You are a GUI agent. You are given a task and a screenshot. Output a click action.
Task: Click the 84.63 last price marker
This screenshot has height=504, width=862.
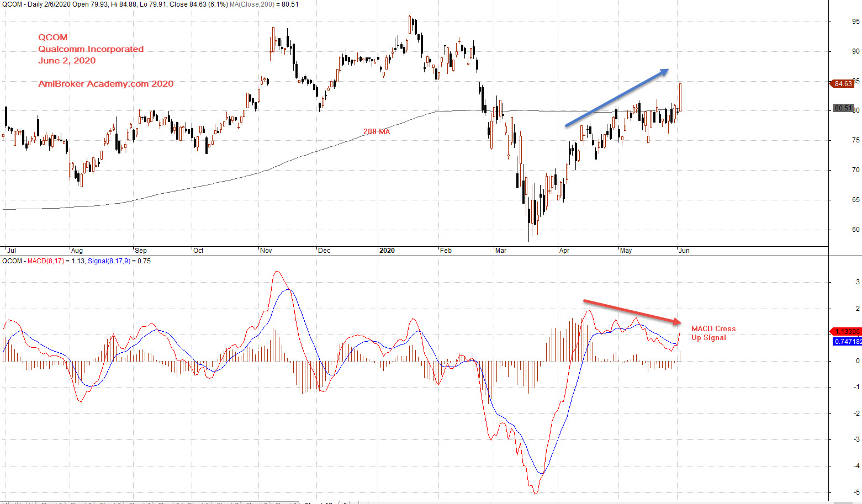click(x=843, y=84)
